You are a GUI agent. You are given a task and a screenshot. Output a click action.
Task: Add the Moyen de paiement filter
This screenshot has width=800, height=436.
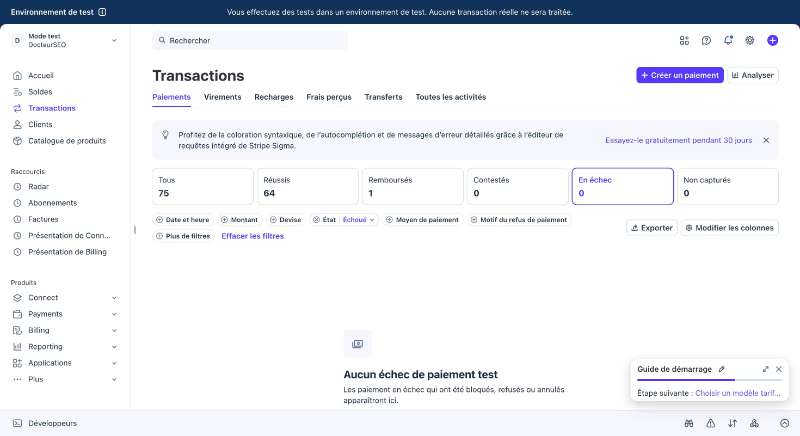(422, 220)
